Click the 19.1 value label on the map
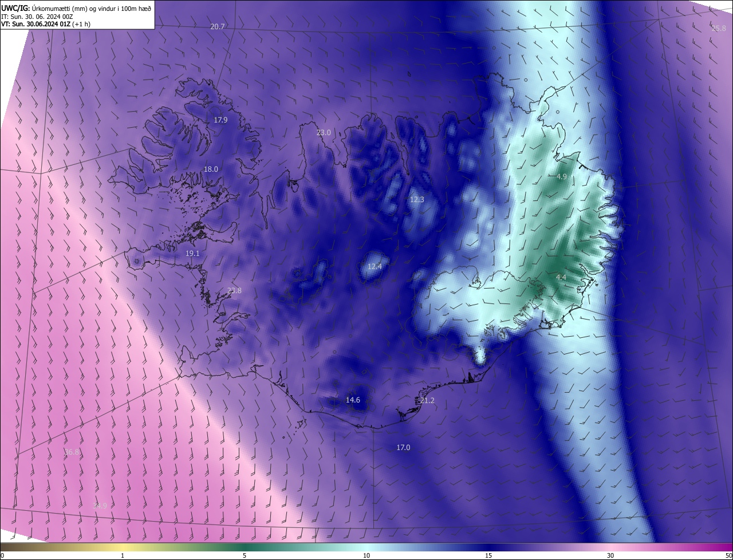The image size is (733, 560). pos(192,254)
